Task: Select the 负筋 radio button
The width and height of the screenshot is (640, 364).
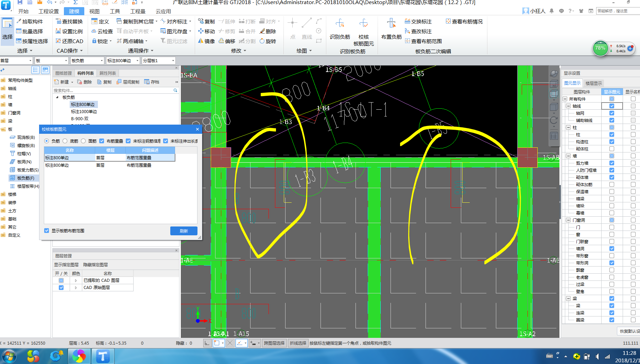Action: coord(47,141)
